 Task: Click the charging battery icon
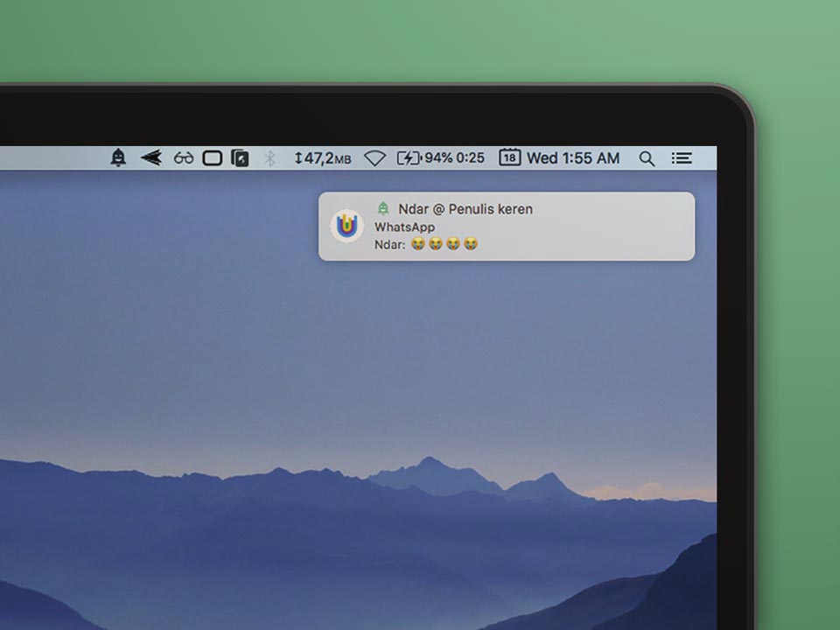(x=409, y=158)
